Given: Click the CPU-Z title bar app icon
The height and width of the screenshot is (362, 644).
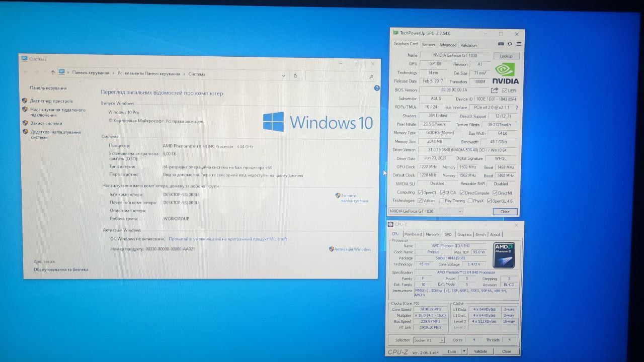Looking at the screenshot, I should (391, 225).
